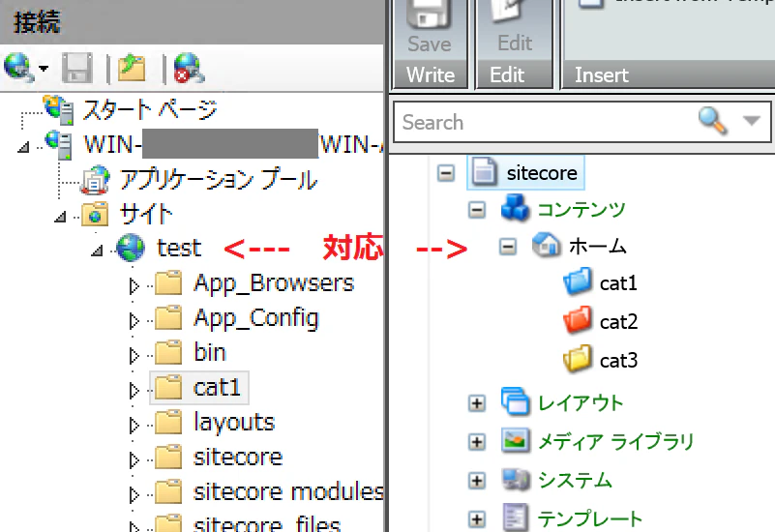
Task: Click the yellow cat3 folder icon
Action: click(578, 359)
